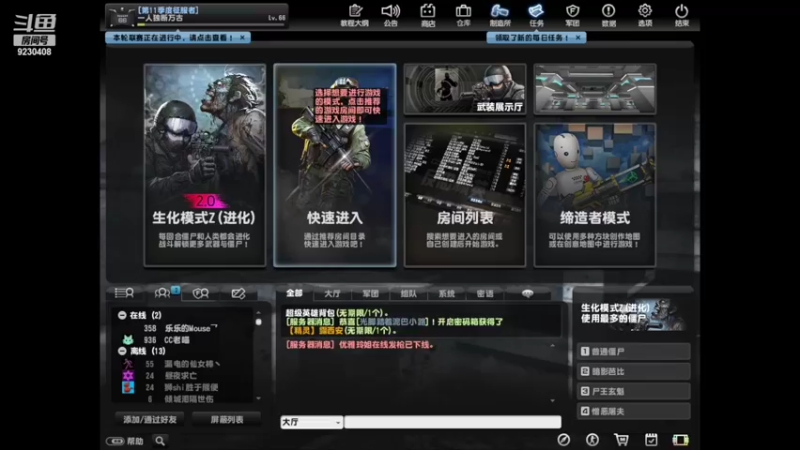Switch chat to the 组队 tab
Viewport: 800px width, 450px height.
pyautogui.click(x=408, y=293)
